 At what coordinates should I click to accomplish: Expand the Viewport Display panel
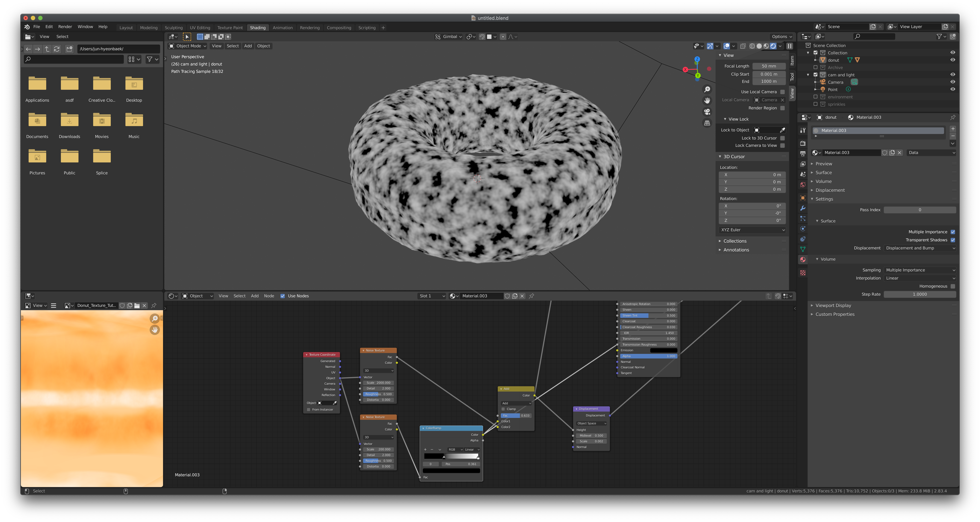833,305
